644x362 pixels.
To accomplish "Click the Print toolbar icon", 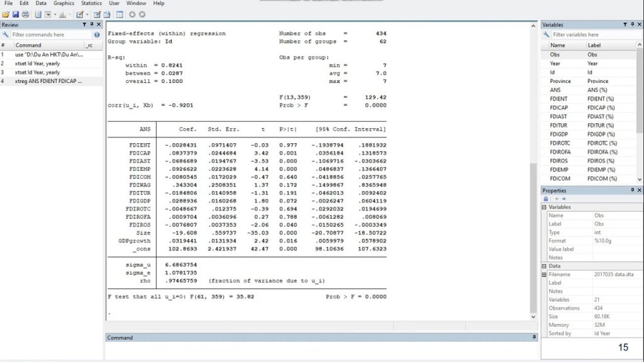I will (26, 14).
